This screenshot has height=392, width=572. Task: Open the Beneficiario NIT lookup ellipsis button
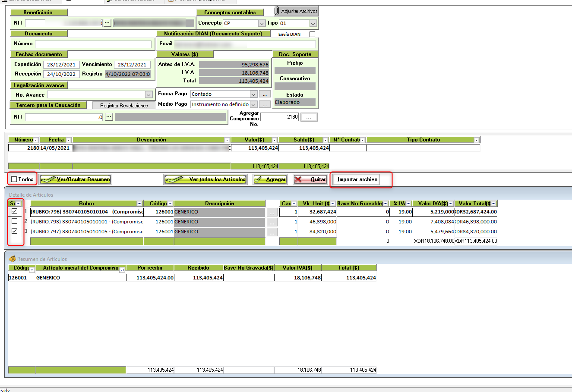(x=107, y=23)
